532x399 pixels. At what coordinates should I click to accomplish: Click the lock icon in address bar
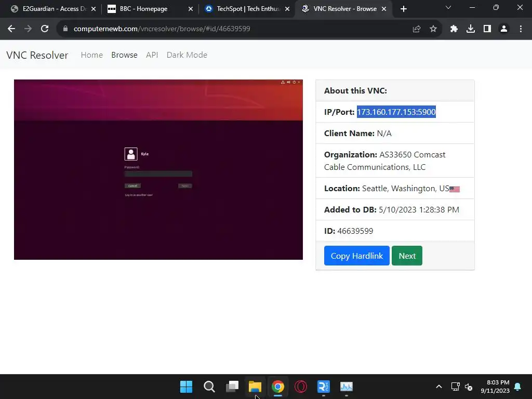(x=65, y=29)
